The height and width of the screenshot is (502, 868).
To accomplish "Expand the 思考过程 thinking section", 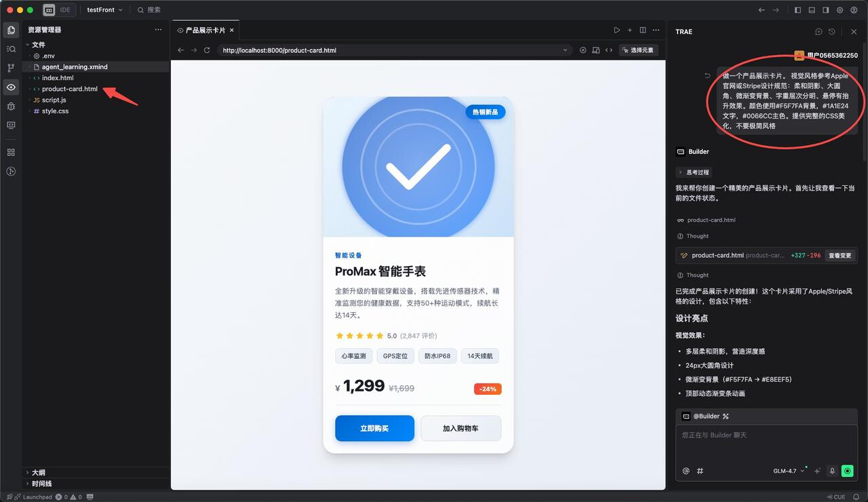I will click(x=694, y=172).
